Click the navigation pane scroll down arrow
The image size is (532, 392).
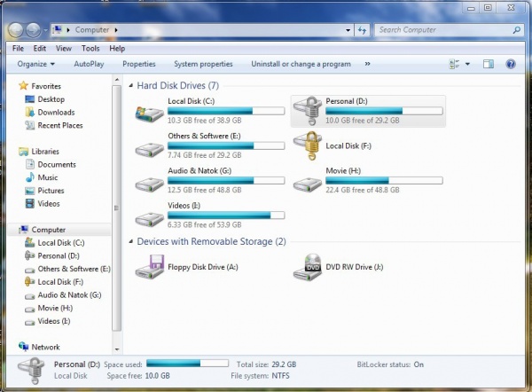[117, 349]
